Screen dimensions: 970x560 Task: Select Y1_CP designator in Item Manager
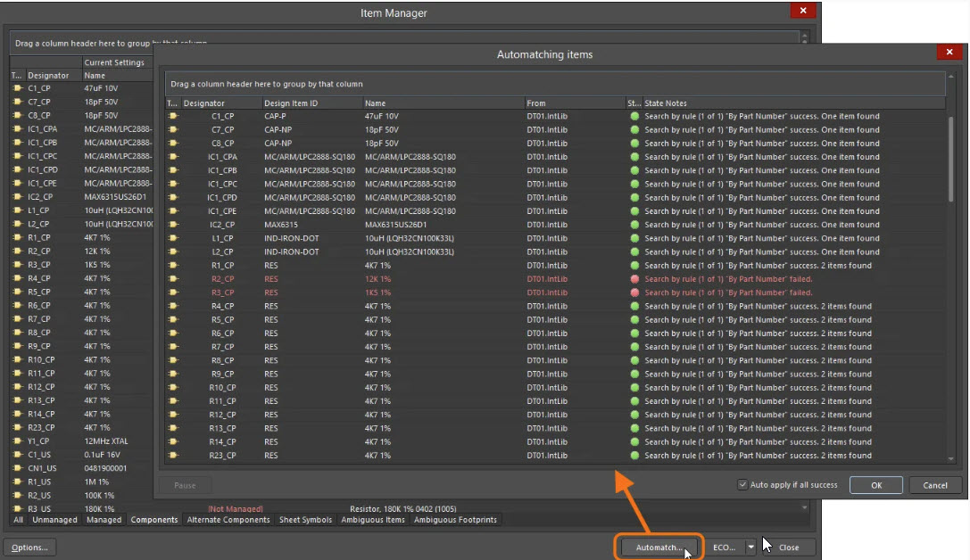(x=38, y=441)
